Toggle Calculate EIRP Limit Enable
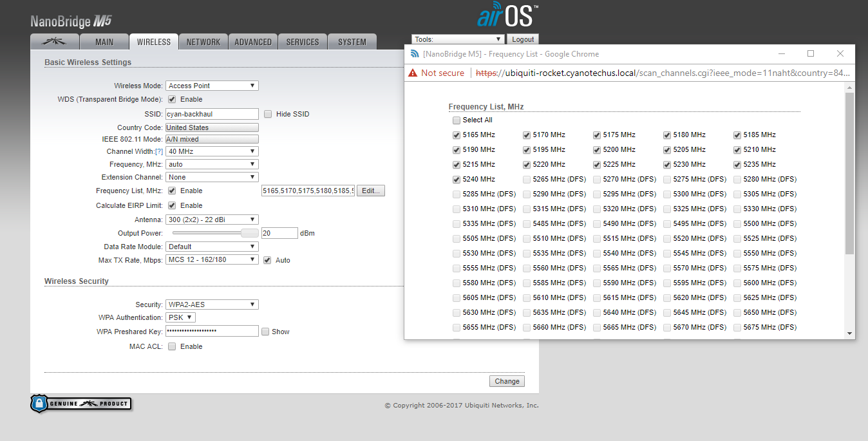 (172, 205)
